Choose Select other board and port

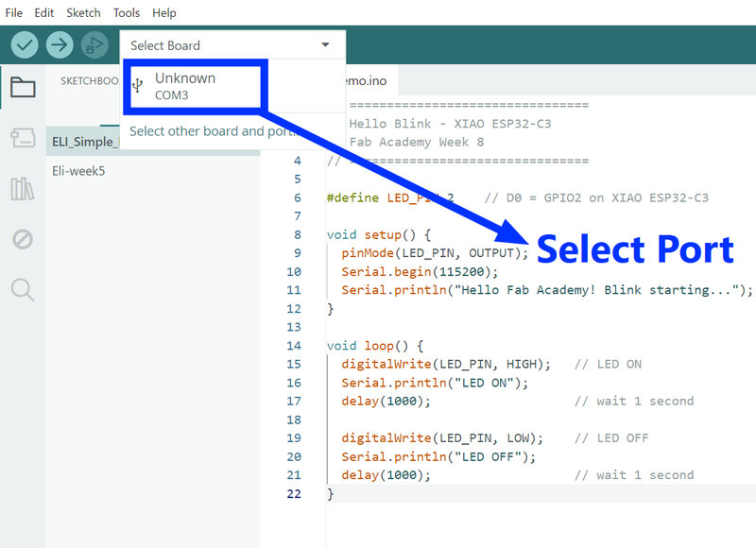pyautogui.click(x=214, y=131)
